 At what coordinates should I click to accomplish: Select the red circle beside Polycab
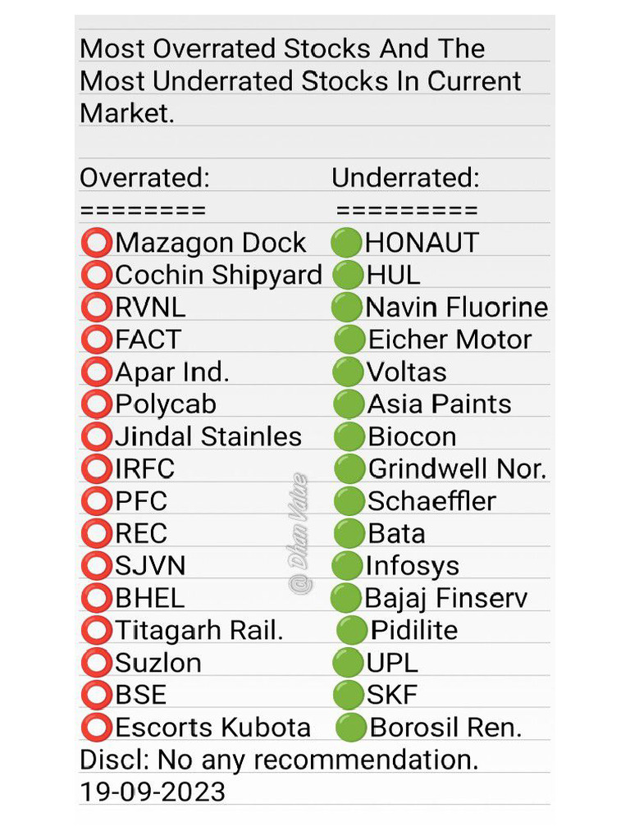point(96,404)
